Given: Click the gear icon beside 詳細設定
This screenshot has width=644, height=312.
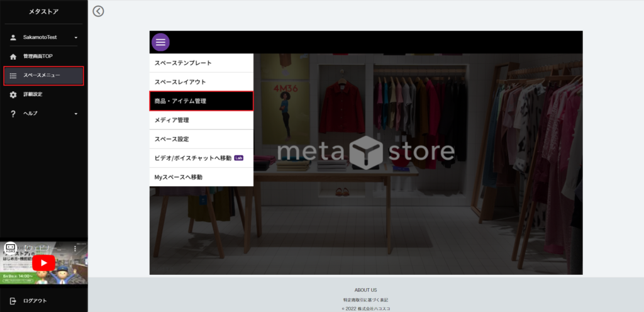Looking at the screenshot, I should (x=13, y=94).
